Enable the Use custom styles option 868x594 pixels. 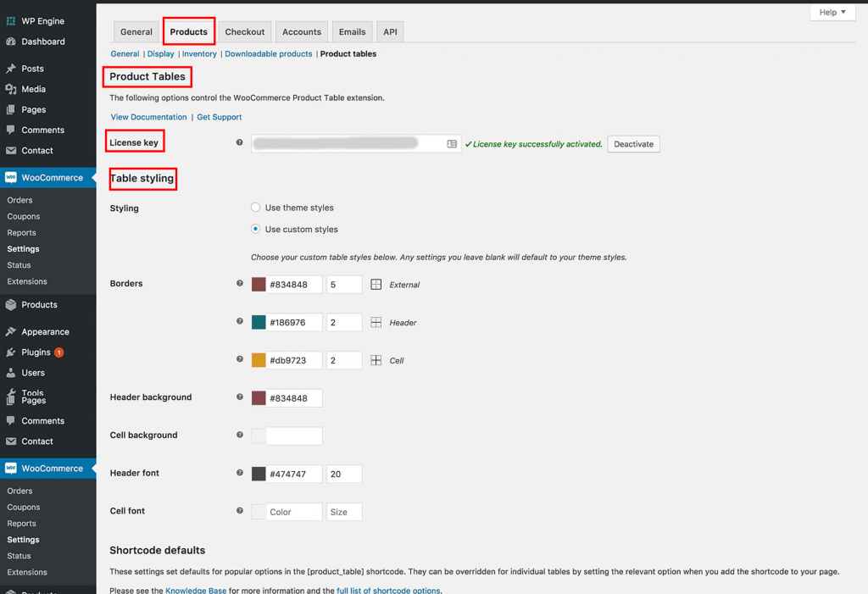point(255,229)
